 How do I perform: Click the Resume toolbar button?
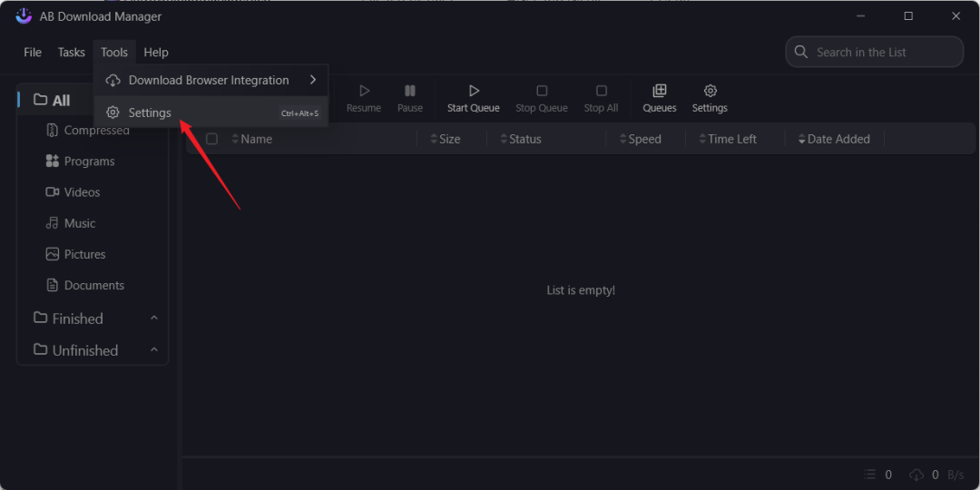click(364, 99)
